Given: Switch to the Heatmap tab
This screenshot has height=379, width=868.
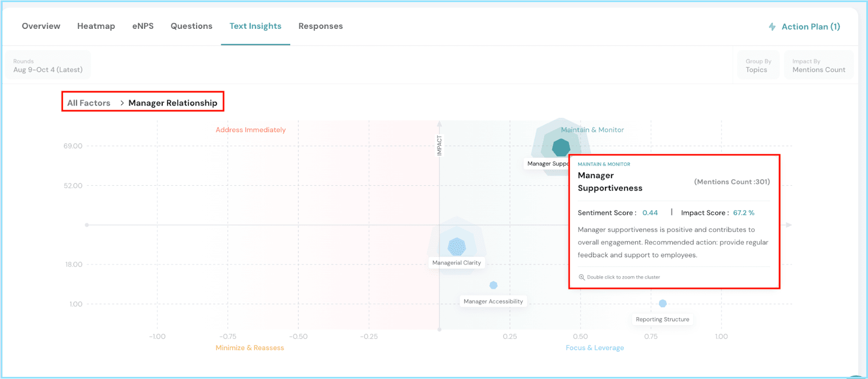Looking at the screenshot, I should coord(96,26).
